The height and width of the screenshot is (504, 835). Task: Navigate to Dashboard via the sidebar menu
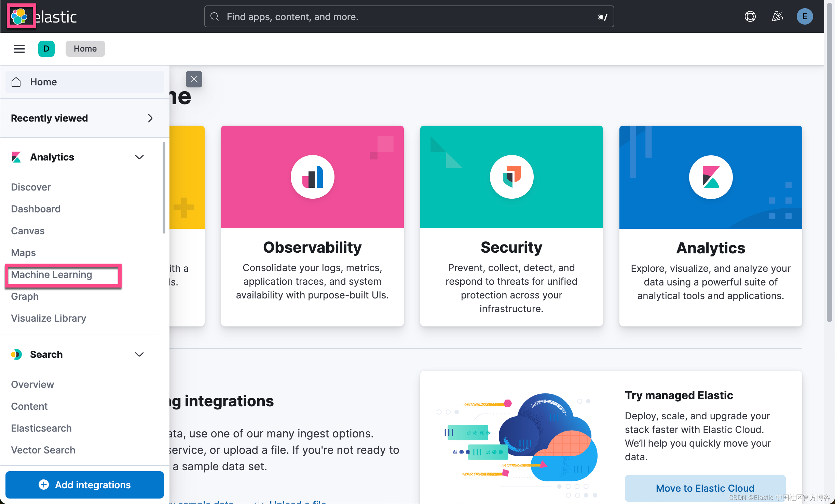[36, 209]
